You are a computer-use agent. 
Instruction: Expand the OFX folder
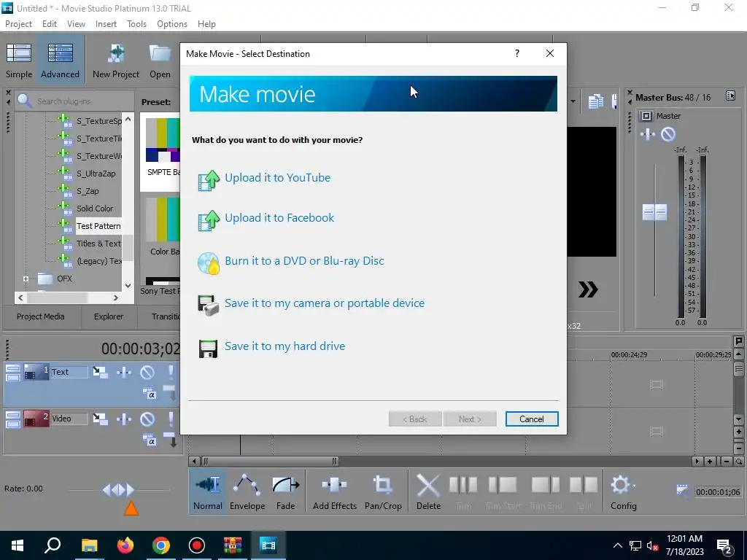(26, 279)
